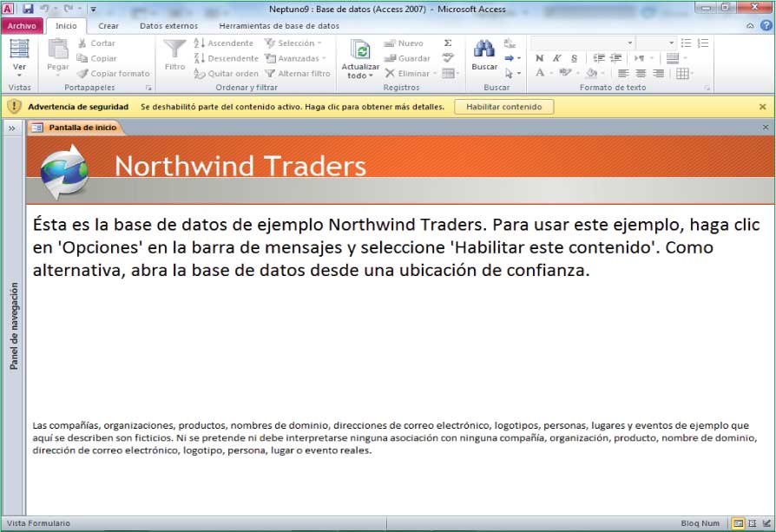Viewport: 776px width, 532px height.
Task: Click the Actualizar todo refresh icon
Action: [x=360, y=50]
